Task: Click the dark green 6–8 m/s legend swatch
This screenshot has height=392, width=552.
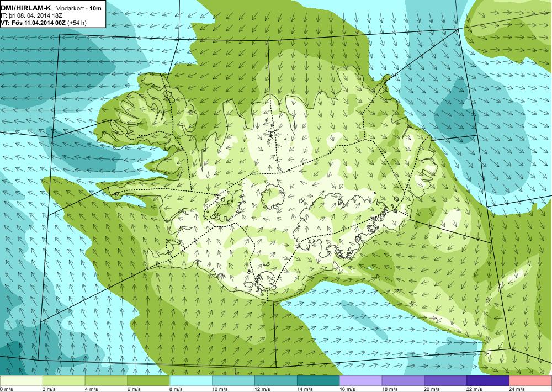Action: (148, 381)
